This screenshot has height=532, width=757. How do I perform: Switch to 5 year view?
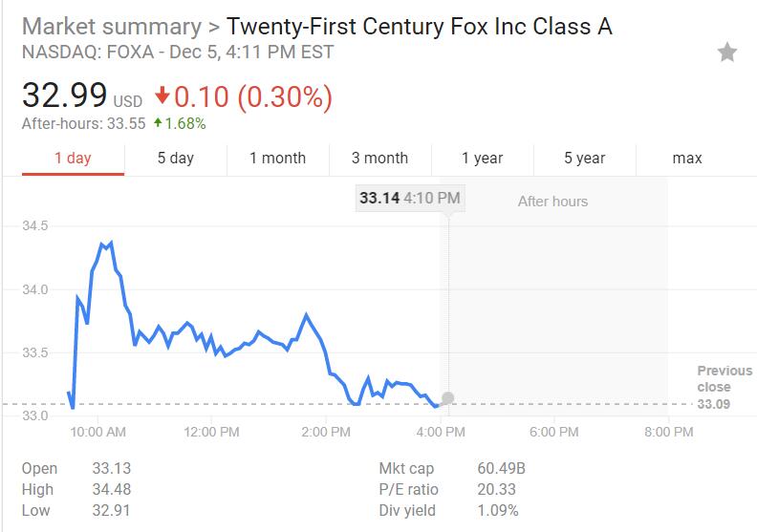pyautogui.click(x=584, y=158)
